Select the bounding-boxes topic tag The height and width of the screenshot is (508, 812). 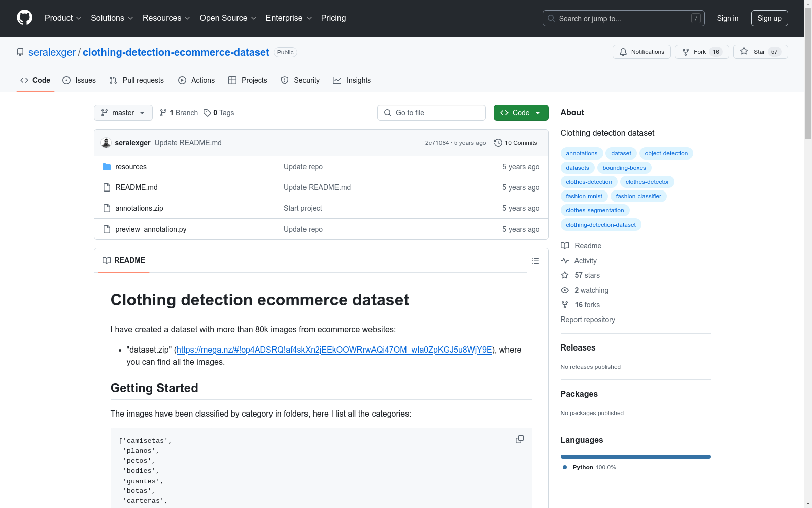pyautogui.click(x=624, y=168)
